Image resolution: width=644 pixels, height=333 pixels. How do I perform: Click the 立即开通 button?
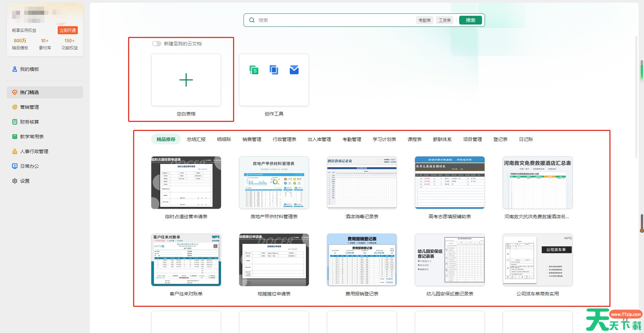(x=68, y=30)
